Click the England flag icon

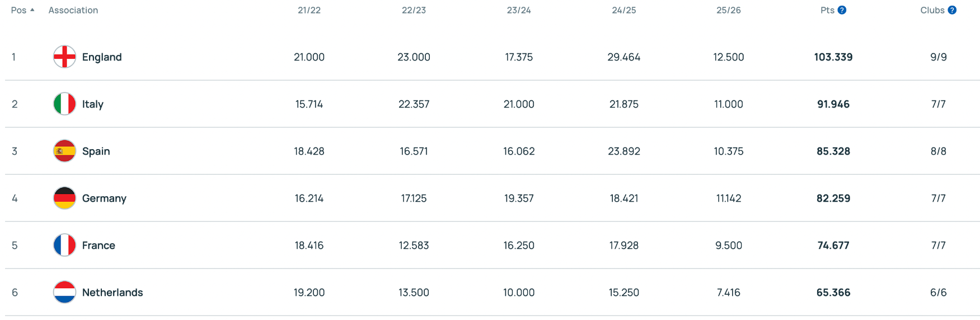click(x=64, y=57)
